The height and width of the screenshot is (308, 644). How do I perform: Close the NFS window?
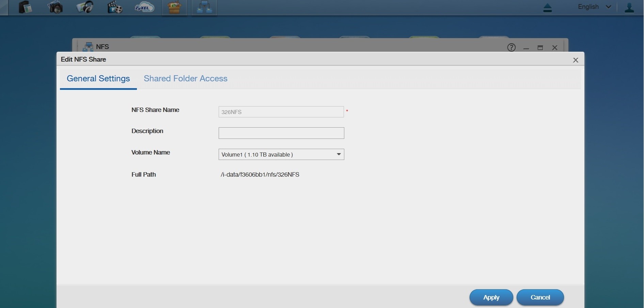click(555, 48)
